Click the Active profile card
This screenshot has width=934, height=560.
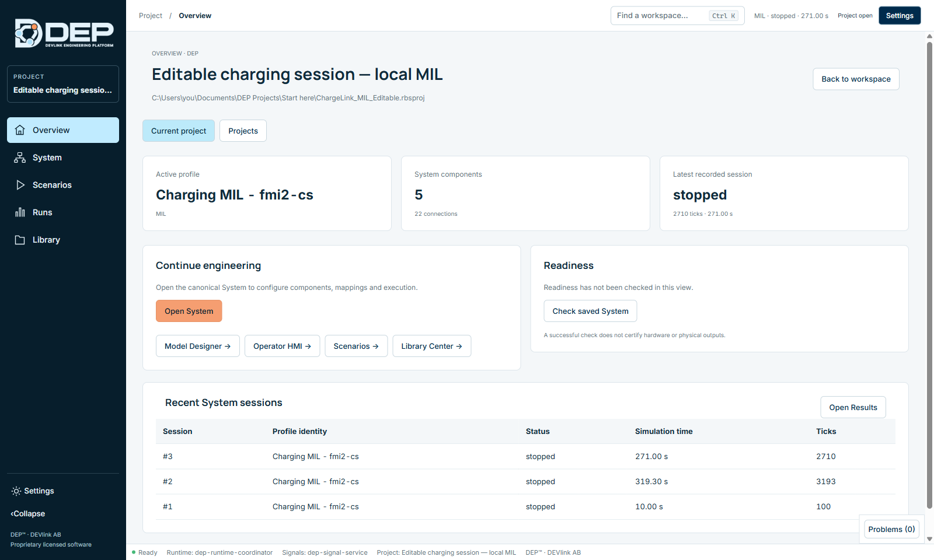point(267,193)
